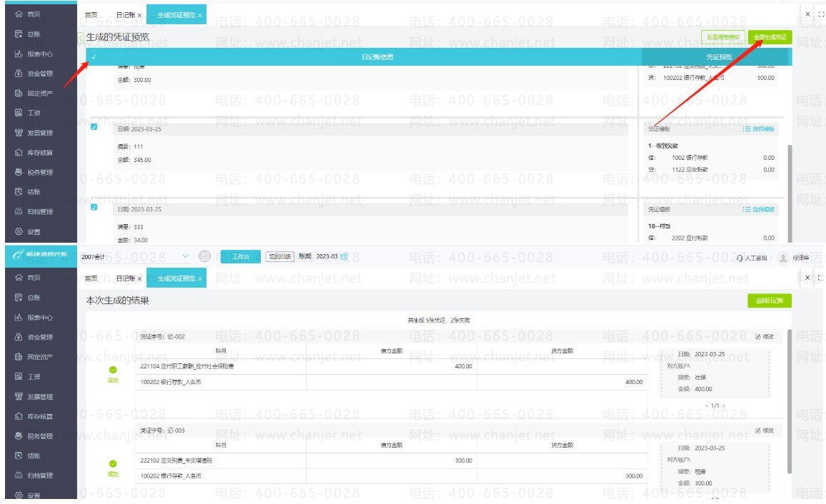The image size is (826, 504).
Task: Go to 资金管理 in the lower window sidebar
Action: [x=34, y=337]
